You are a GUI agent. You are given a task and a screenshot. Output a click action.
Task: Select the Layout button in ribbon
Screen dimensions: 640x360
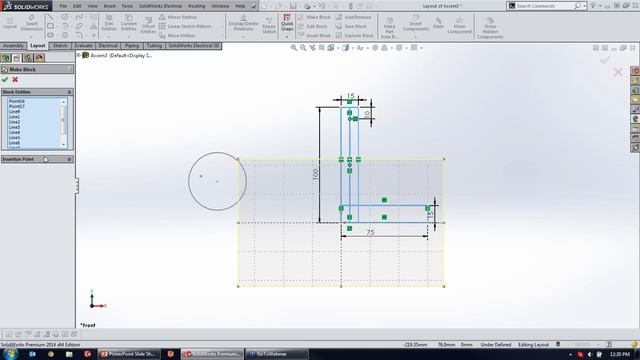(x=9, y=23)
